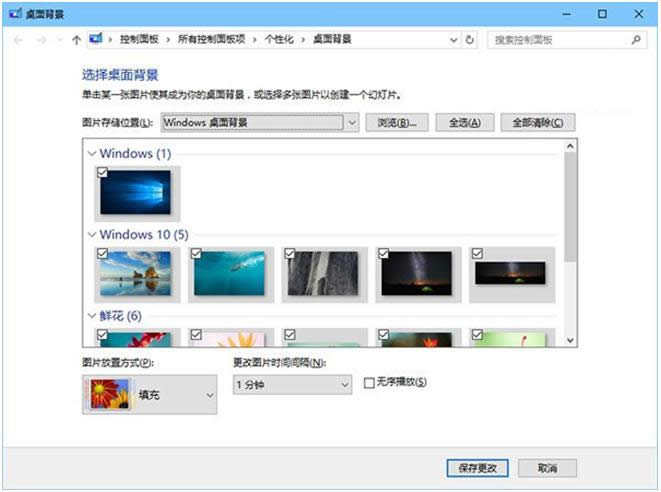Open the 1 分钟 interval dropdown
This screenshot has height=492, width=661.
click(292, 384)
